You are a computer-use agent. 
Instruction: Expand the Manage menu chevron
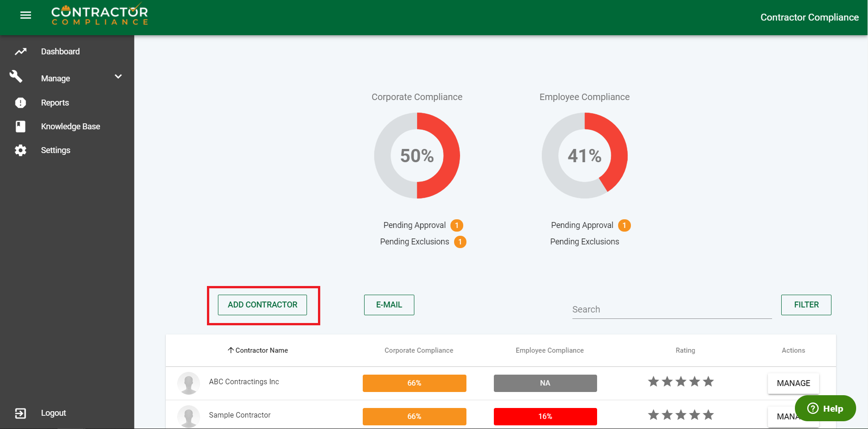pos(118,77)
